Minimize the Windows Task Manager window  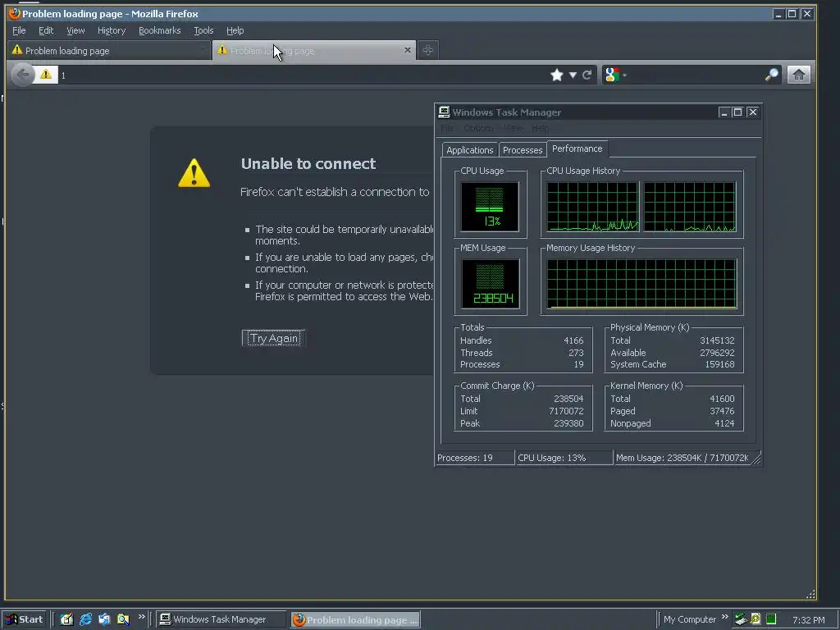pos(724,112)
